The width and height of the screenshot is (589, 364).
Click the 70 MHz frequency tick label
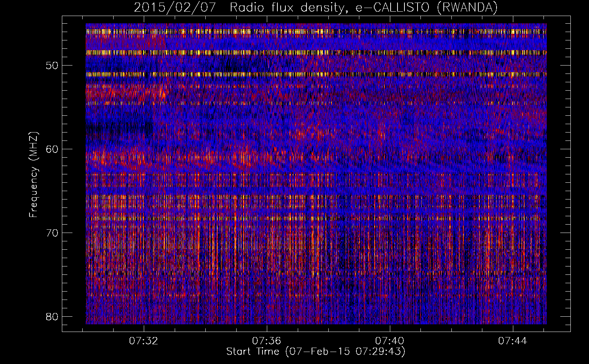click(x=52, y=233)
